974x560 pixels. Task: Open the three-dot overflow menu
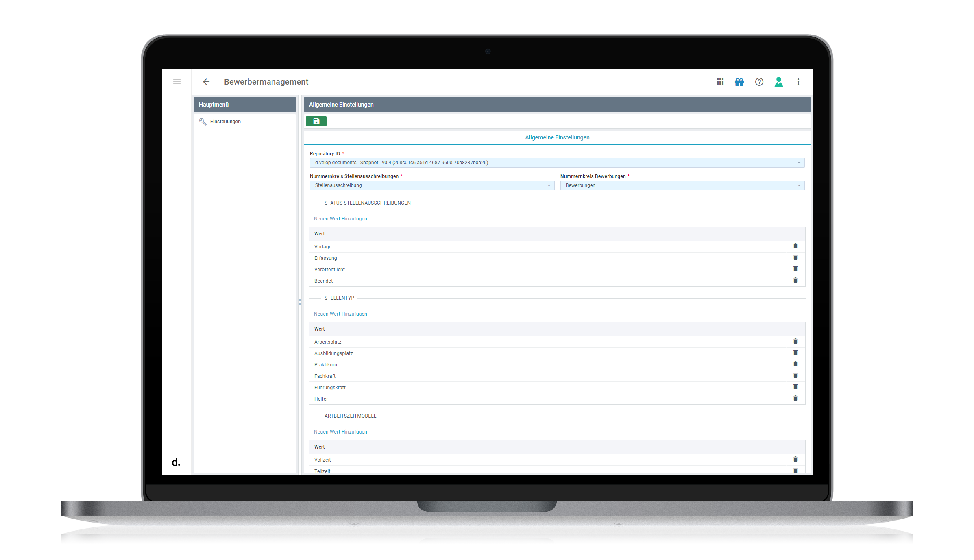point(798,82)
